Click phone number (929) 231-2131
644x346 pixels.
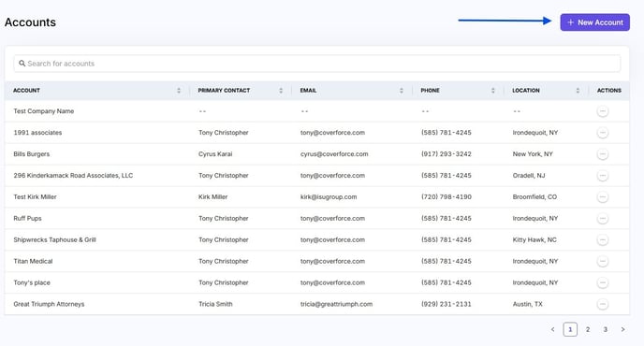coord(446,304)
